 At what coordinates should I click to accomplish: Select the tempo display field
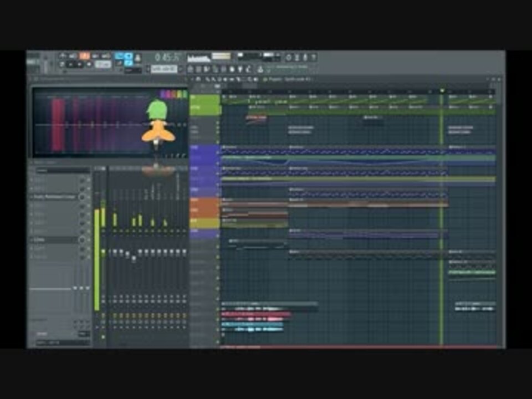pyautogui.click(x=103, y=64)
